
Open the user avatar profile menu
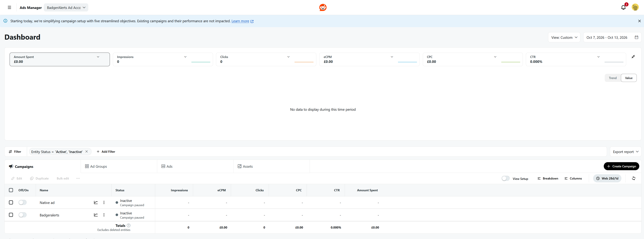(x=635, y=7)
